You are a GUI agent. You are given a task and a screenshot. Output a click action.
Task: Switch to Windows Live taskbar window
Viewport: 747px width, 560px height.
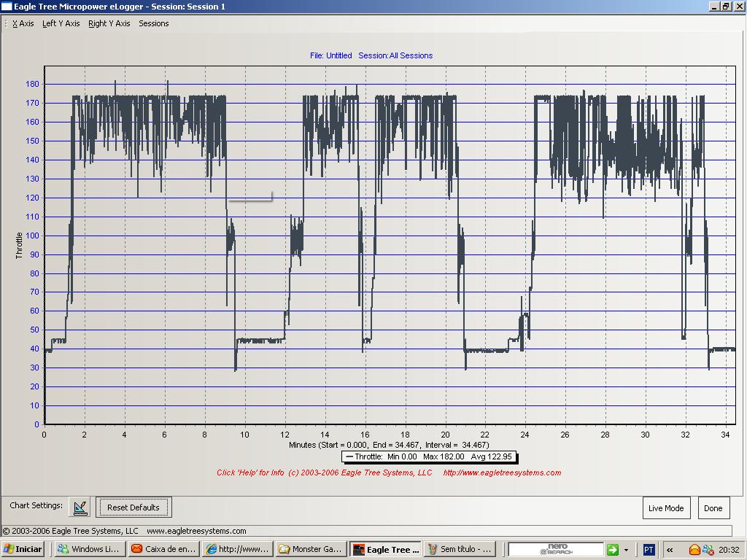click(x=89, y=550)
